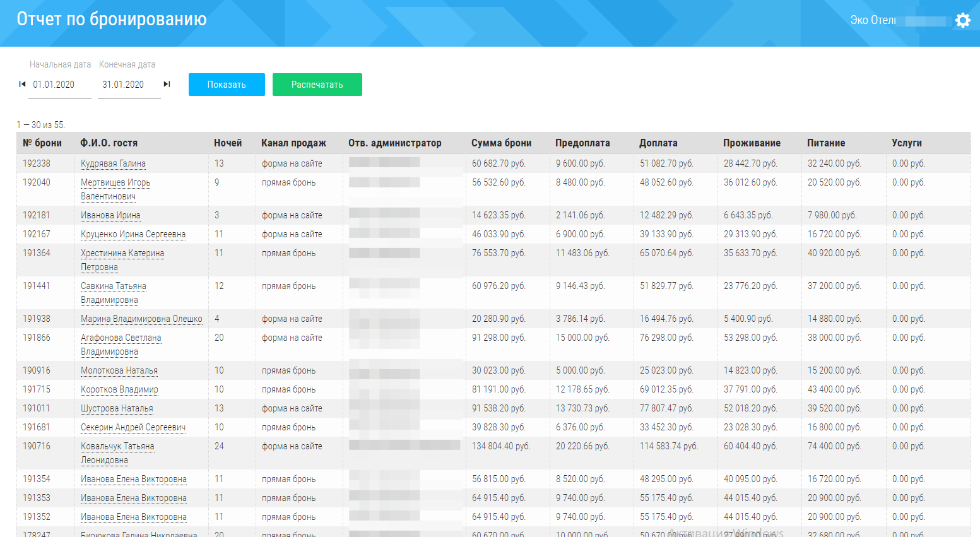Select booking number 191681
The image size is (980, 537).
(x=37, y=427)
